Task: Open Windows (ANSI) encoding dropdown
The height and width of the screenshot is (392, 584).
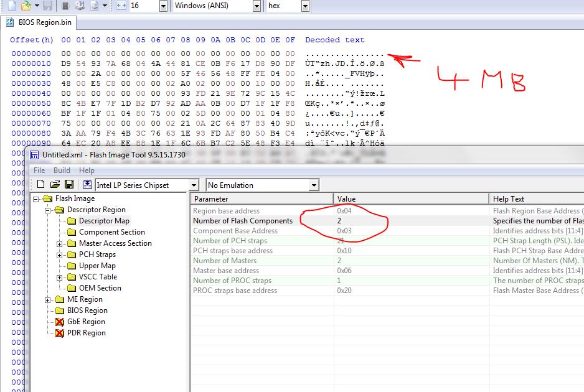Action: point(257,6)
